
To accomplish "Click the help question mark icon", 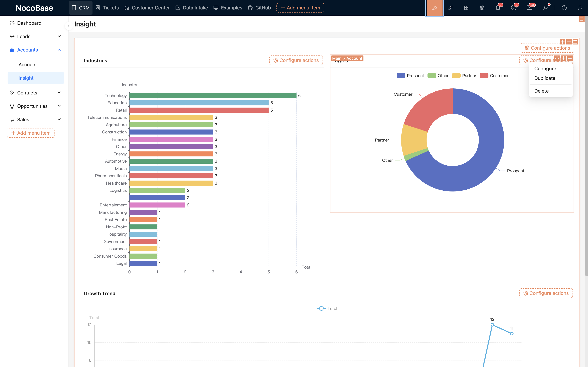I will click(564, 8).
